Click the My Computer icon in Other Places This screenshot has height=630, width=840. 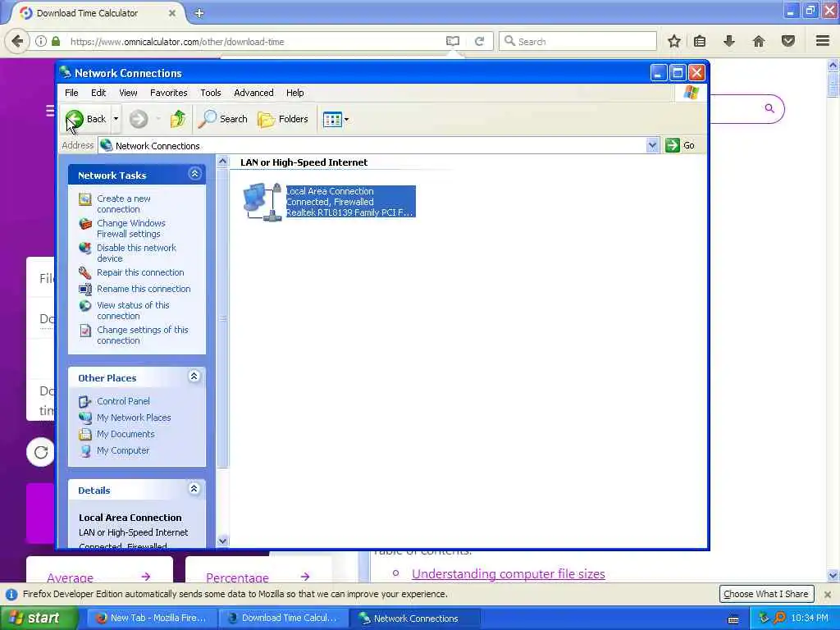click(85, 451)
